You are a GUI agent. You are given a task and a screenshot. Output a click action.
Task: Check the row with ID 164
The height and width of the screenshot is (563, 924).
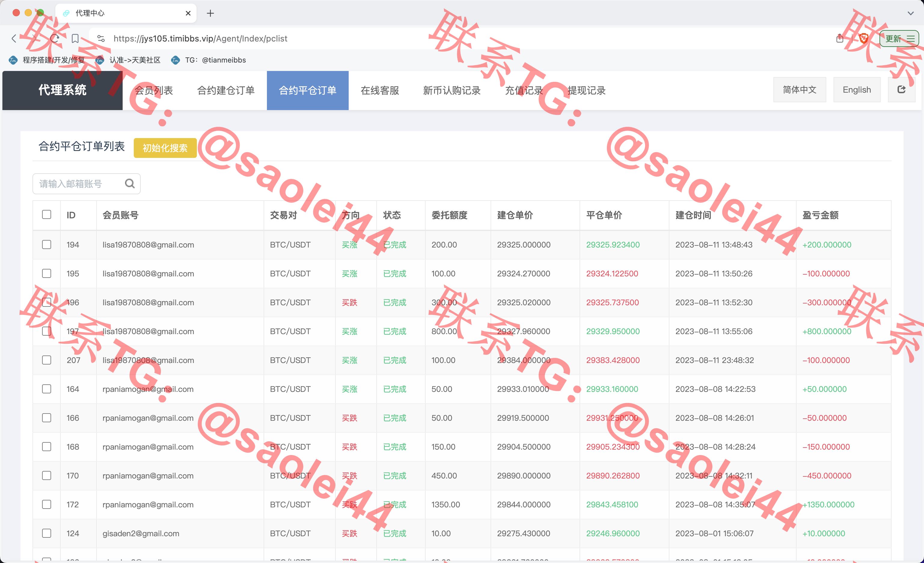pyautogui.click(x=47, y=389)
